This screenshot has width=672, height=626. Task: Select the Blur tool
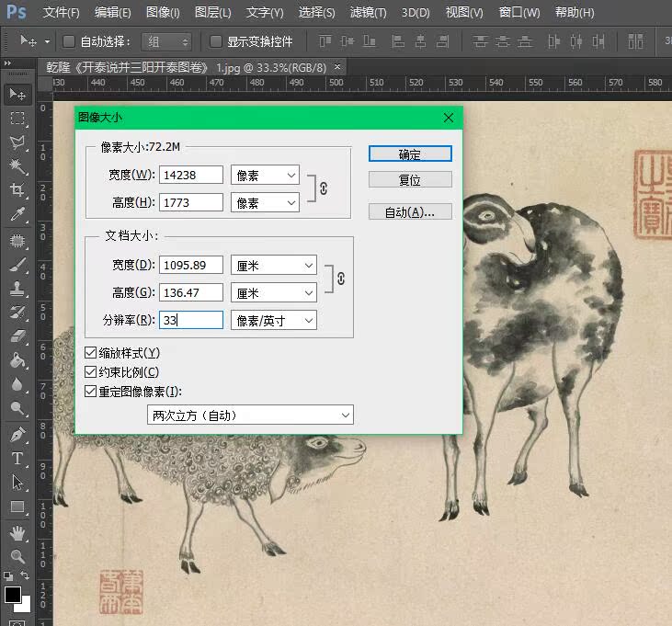point(17,384)
